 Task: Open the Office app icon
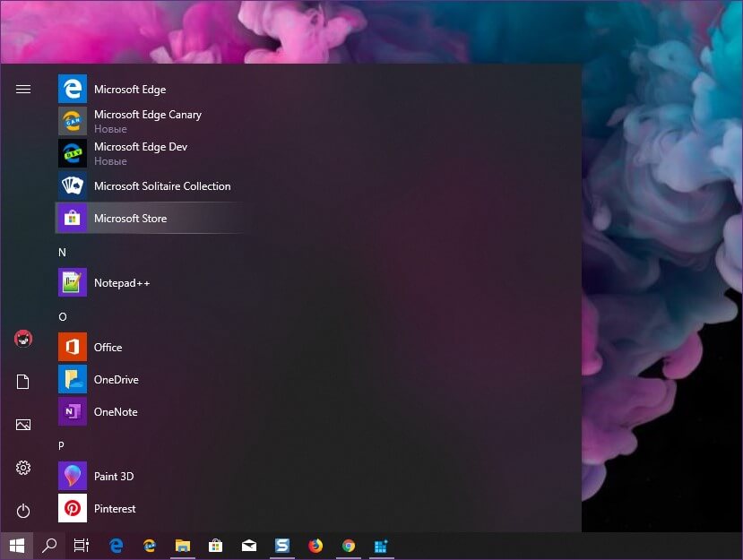point(73,347)
